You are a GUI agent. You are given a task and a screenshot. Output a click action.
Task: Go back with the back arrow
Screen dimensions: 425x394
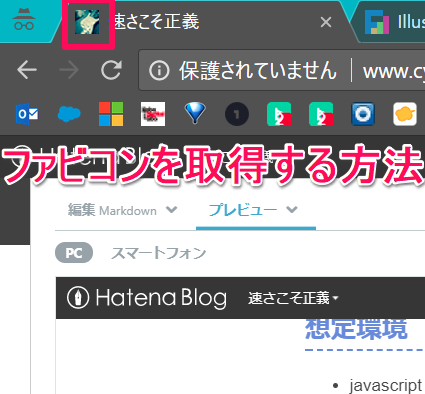click(27, 70)
